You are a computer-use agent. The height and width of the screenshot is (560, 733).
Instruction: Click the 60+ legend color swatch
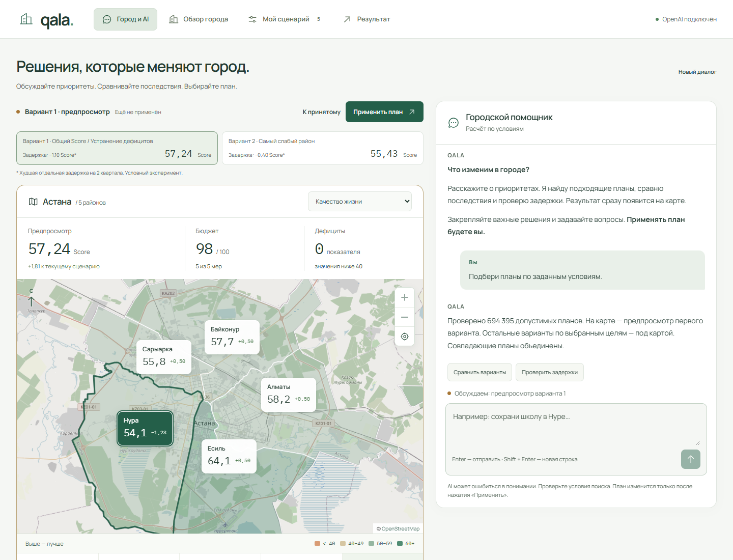click(400, 544)
